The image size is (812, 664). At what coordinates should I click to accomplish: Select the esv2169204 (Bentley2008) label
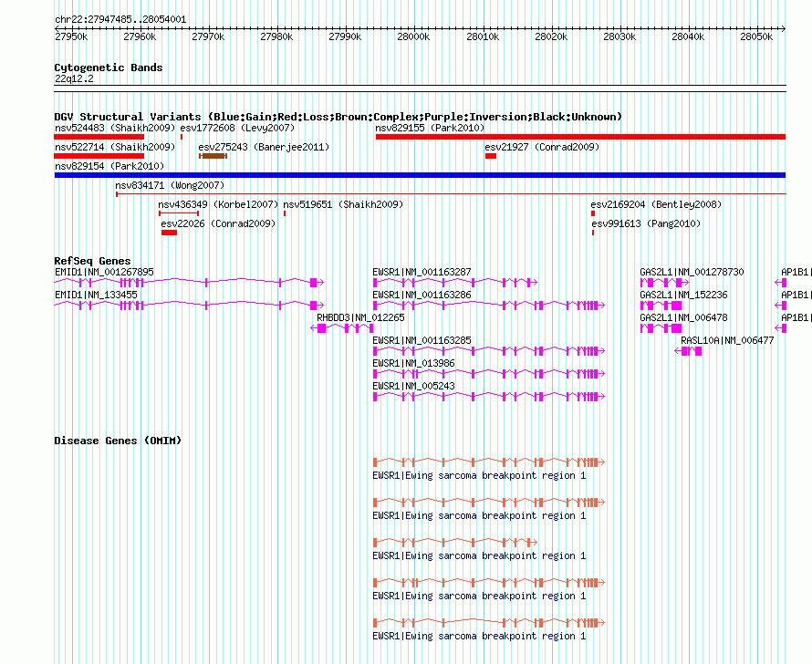[x=656, y=204]
